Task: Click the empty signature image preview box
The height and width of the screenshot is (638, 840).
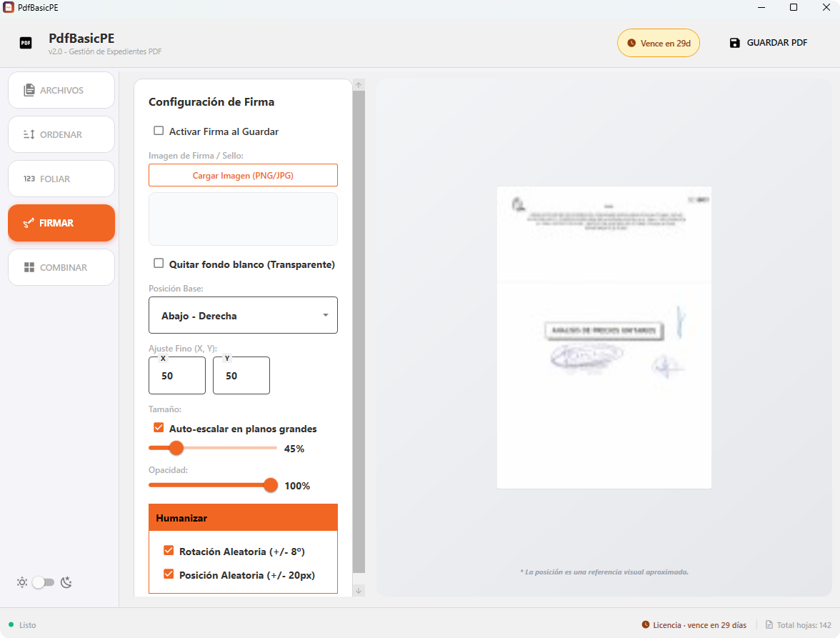Action: [x=243, y=219]
